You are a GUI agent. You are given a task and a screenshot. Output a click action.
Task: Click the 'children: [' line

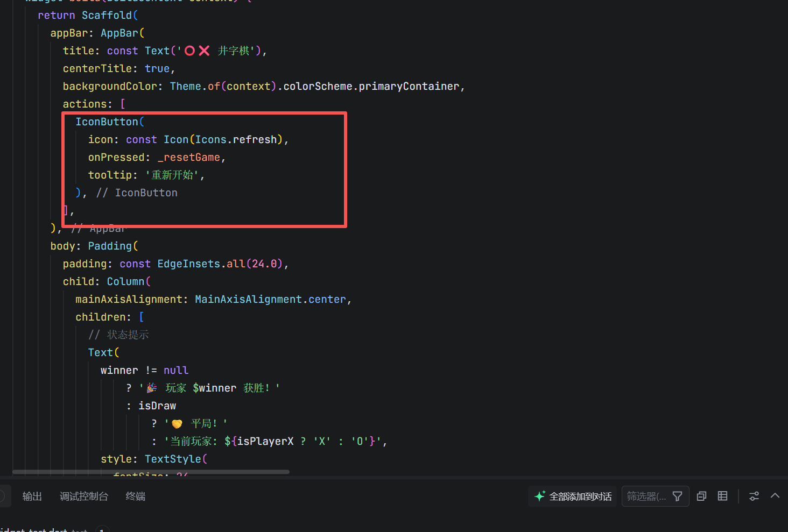(110, 317)
